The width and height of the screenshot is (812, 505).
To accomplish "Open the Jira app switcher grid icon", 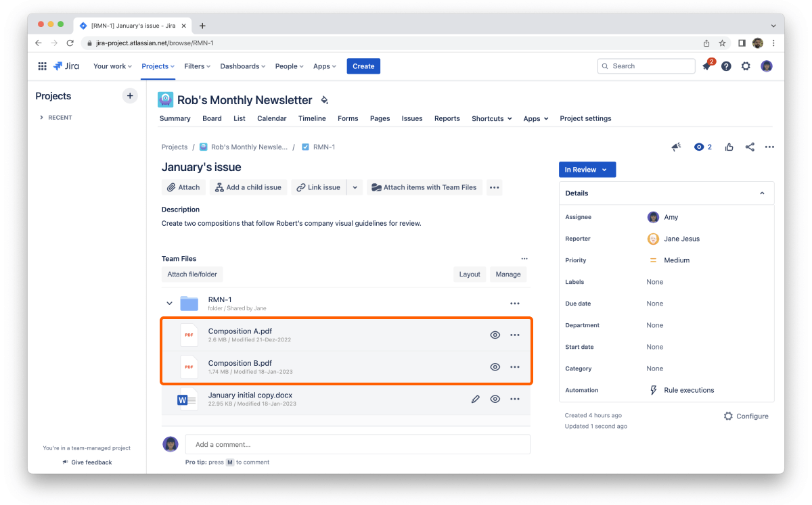I will pos(42,66).
